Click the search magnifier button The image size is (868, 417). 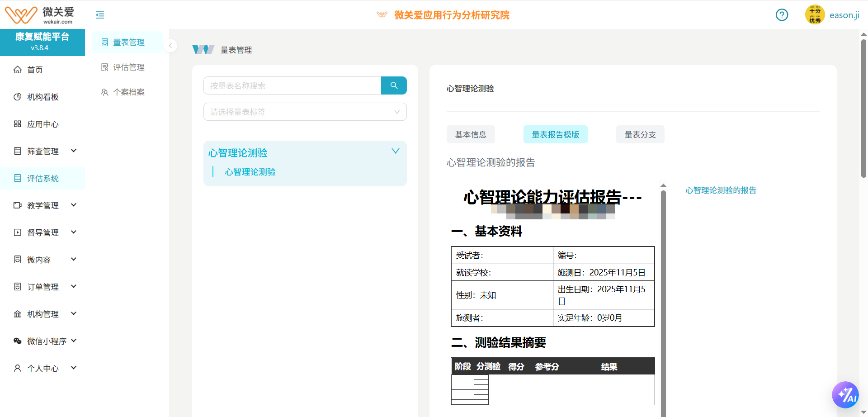point(394,85)
